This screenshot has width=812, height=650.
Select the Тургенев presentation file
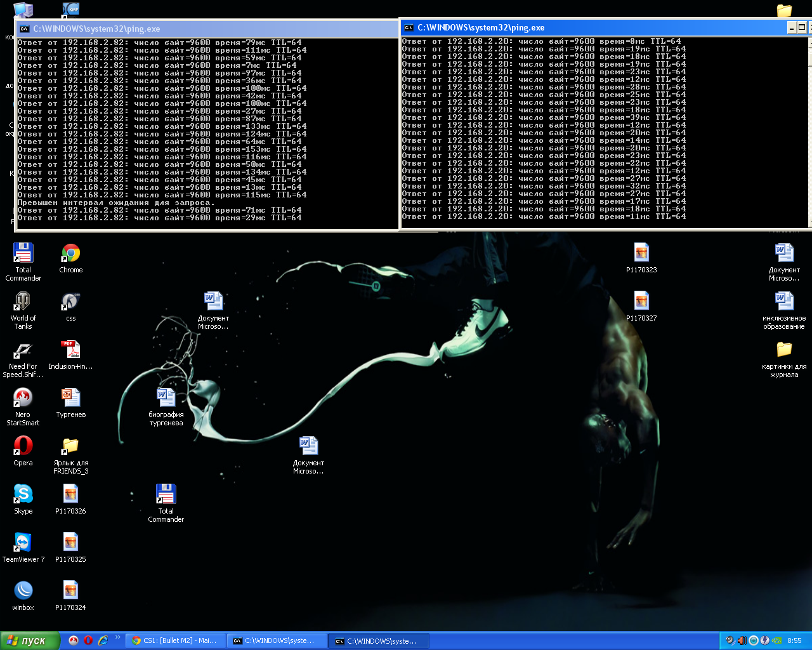pos(70,399)
